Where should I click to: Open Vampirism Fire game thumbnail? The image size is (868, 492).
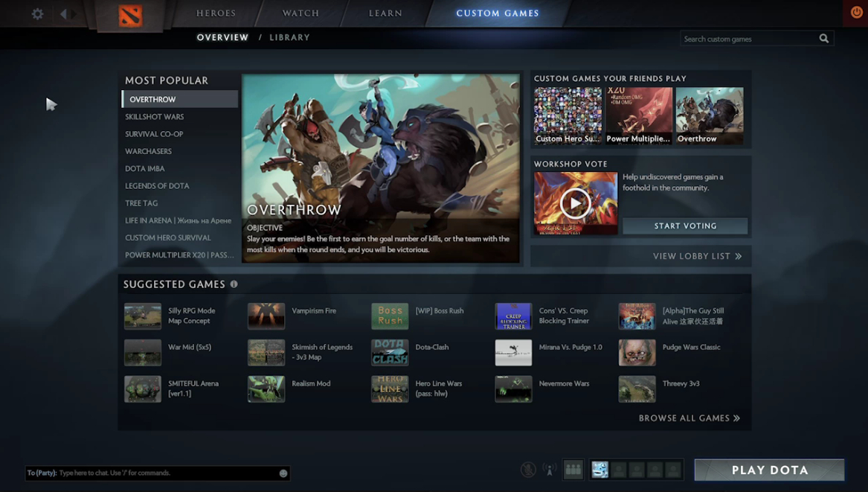[266, 316]
